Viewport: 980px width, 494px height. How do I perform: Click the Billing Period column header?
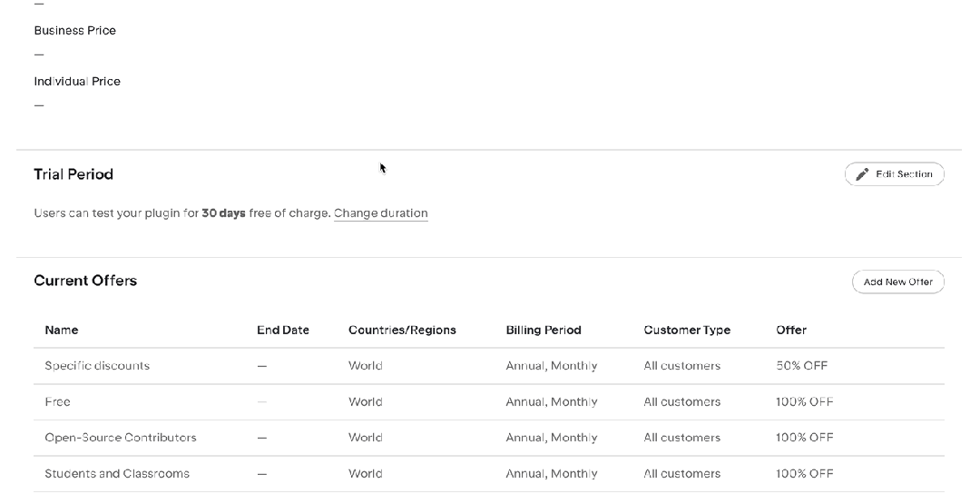point(544,331)
